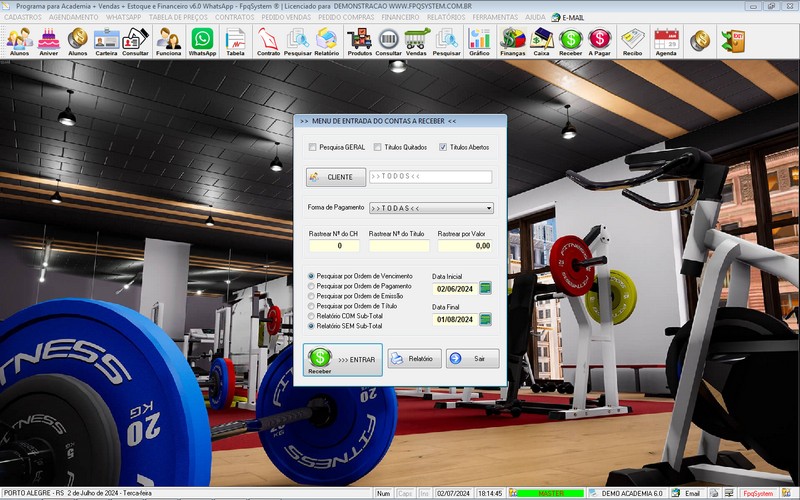Select Pesquisar por Ordem de Emissão
This screenshot has width=800, height=500.
pyautogui.click(x=311, y=296)
